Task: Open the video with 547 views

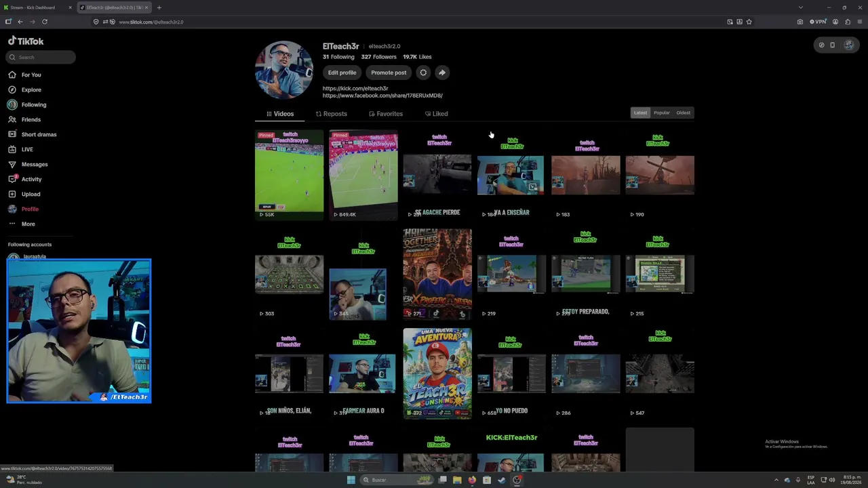Action: pyautogui.click(x=660, y=373)
